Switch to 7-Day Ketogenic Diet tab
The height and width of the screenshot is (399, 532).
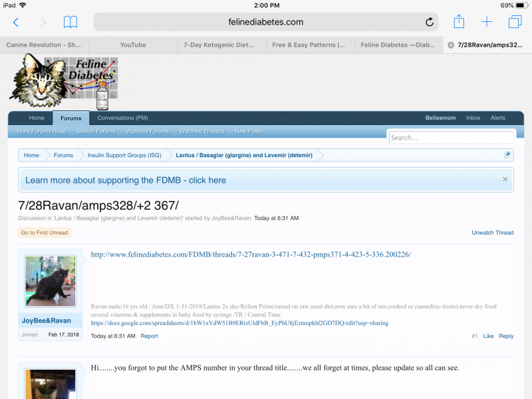click(221, 45)
